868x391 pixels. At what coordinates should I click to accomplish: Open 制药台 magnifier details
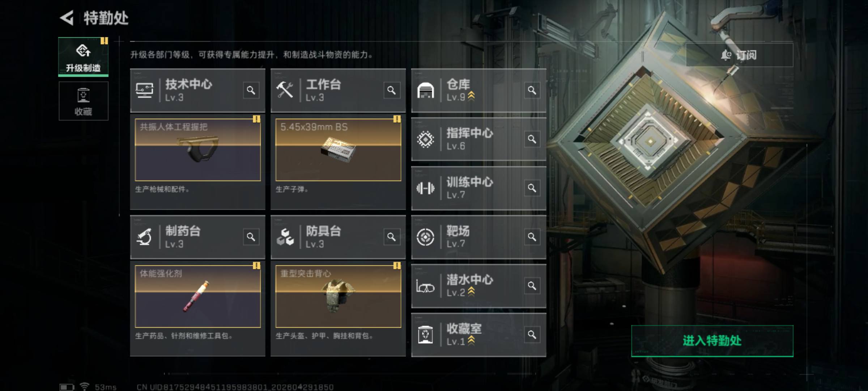251,237
